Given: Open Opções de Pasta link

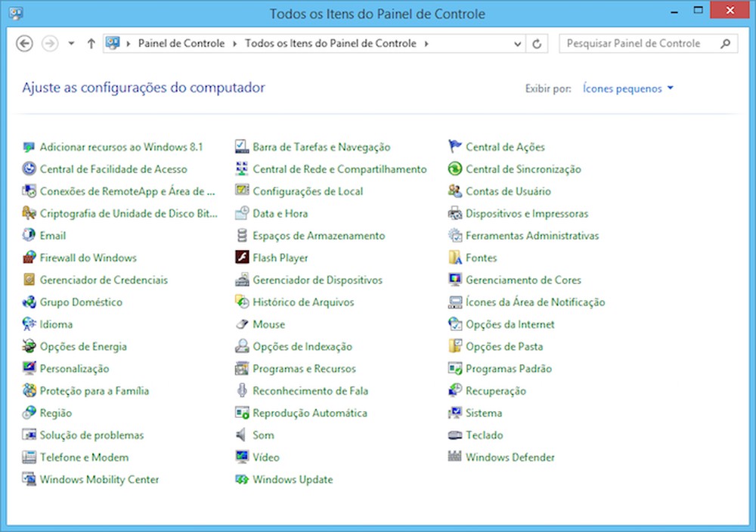Looking at the screenshot, I should (504, 346).
